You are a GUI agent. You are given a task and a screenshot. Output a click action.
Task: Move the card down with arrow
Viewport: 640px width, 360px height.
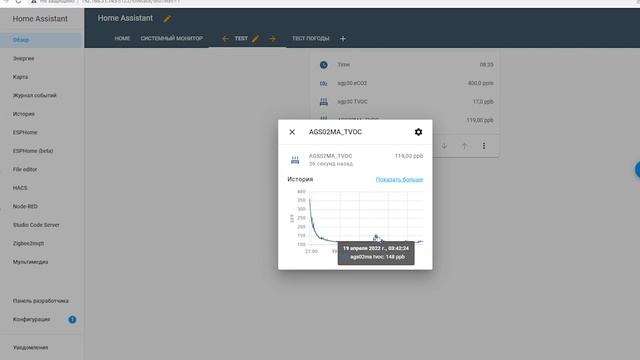click(444, 146)
